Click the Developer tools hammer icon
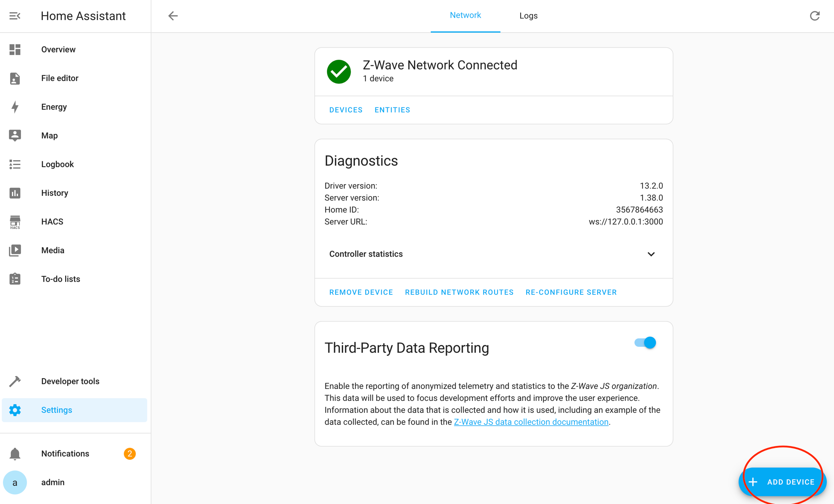The height and width of the screenshot is (504, 834). (15, 381)
